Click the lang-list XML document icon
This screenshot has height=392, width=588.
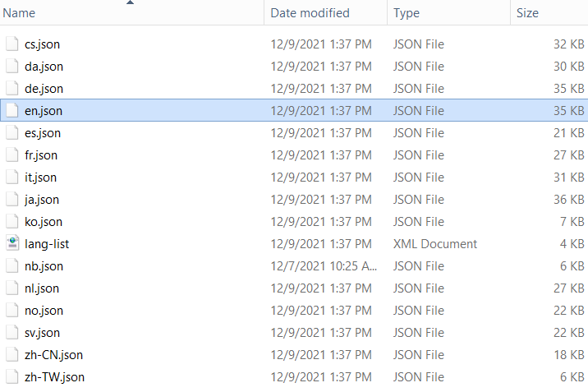[11, 244]
